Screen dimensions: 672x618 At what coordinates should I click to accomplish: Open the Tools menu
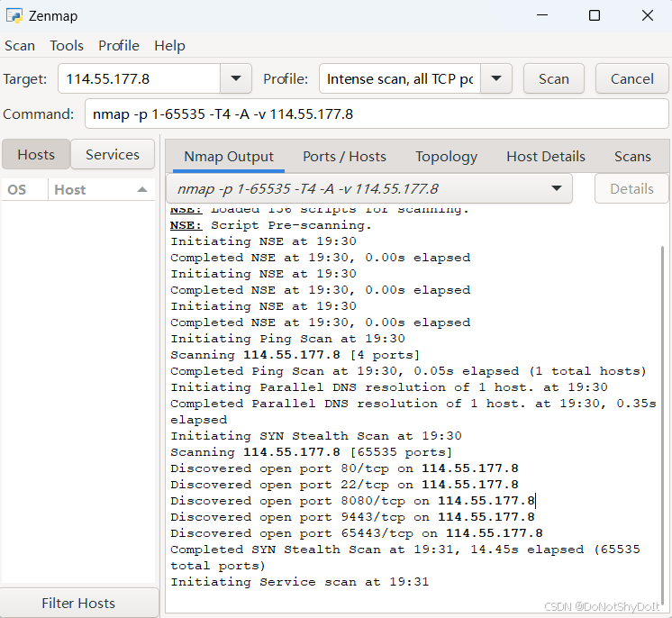coord(67,45)
